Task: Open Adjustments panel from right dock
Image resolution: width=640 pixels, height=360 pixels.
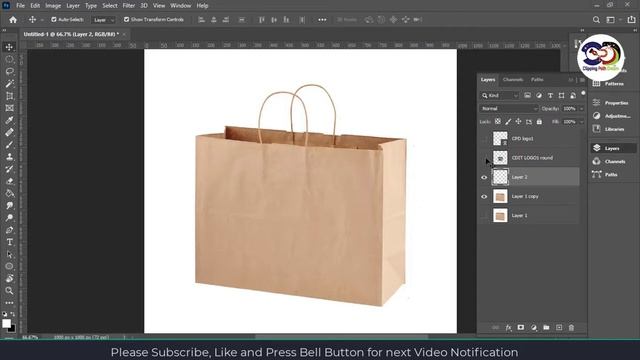Action: click(612, 116)
